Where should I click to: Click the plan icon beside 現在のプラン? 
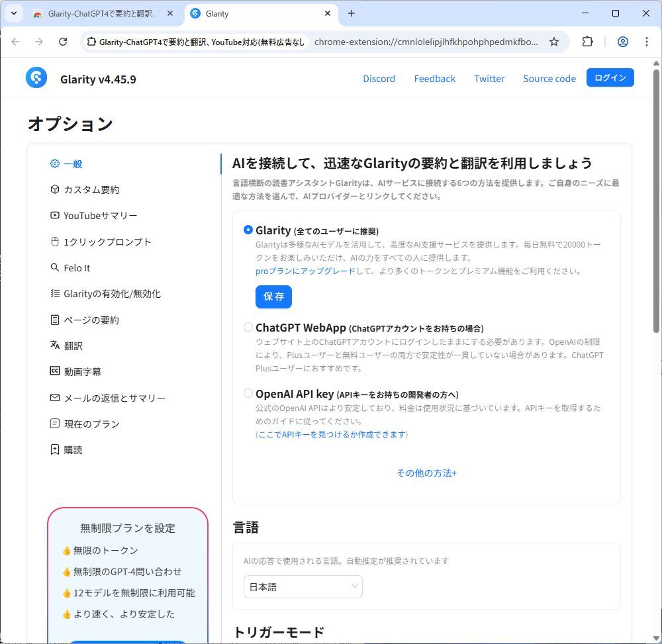coord(54,424)
